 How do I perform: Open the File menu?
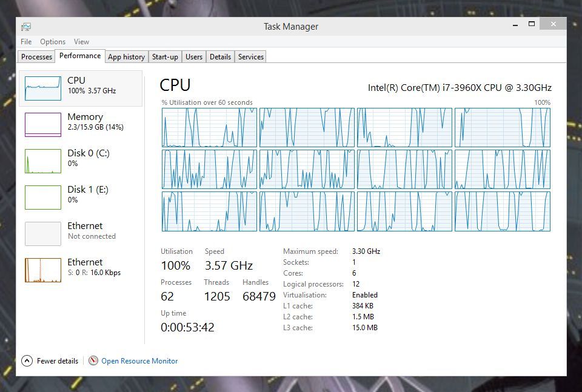26,41
